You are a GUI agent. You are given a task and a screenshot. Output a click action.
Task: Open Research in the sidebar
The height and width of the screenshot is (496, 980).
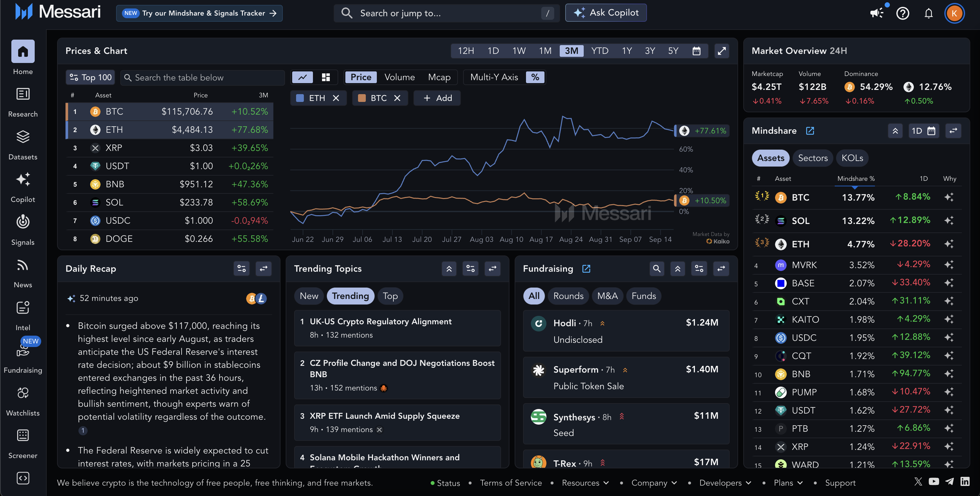pos(23,102)
